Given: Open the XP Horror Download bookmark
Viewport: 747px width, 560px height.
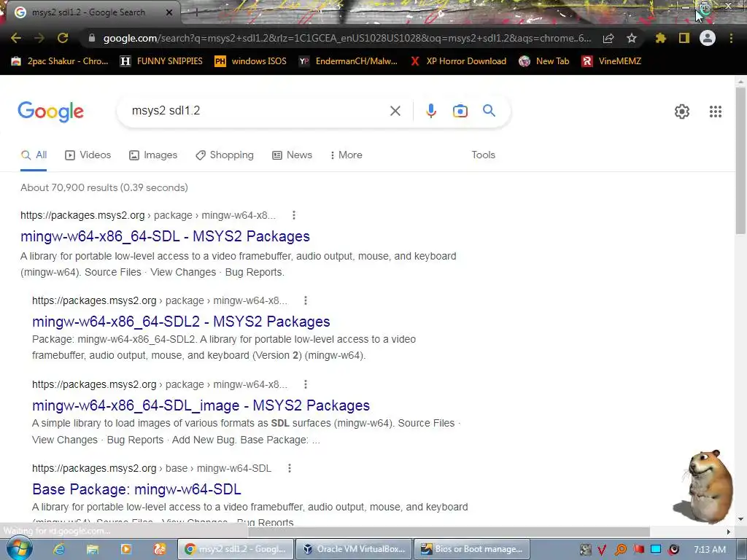Looking at the screenshot, I should [x=458, y=61].
